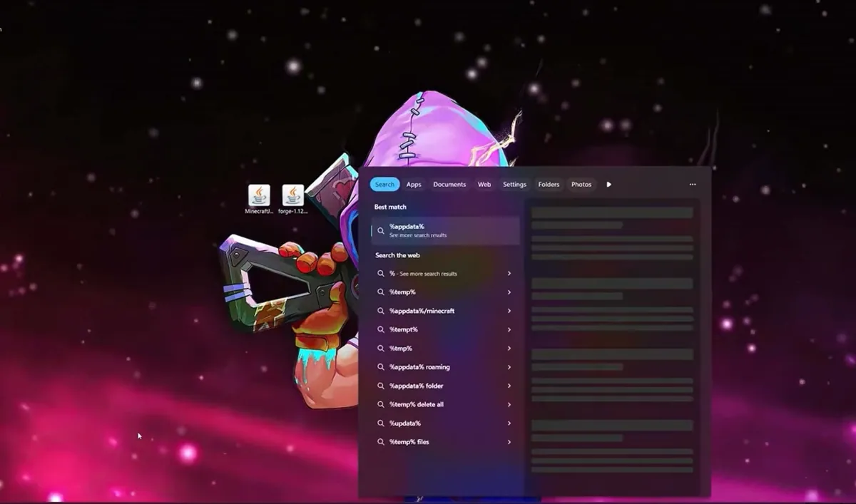Select the '%appdata%/minecraft' suggestion
This screenshot has width=856, height=504.
(445, 311)
